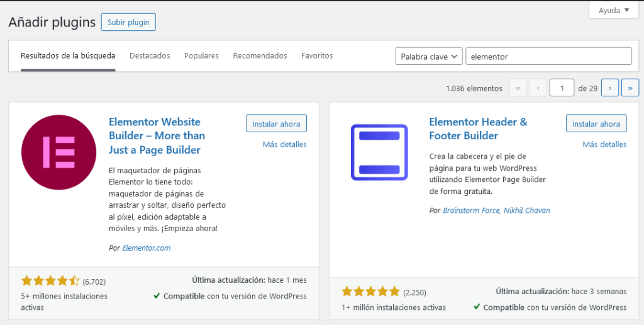The width and height of the screenshot is (644, 325).
Task: Open Más detalles for Header & Footer Builder
Action: click(604, 144)
